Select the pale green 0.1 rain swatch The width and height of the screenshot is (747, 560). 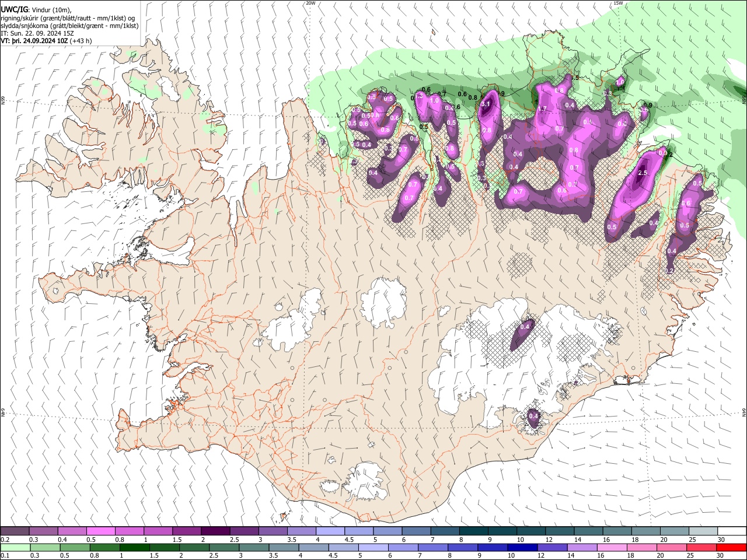[x=15, y=547]
